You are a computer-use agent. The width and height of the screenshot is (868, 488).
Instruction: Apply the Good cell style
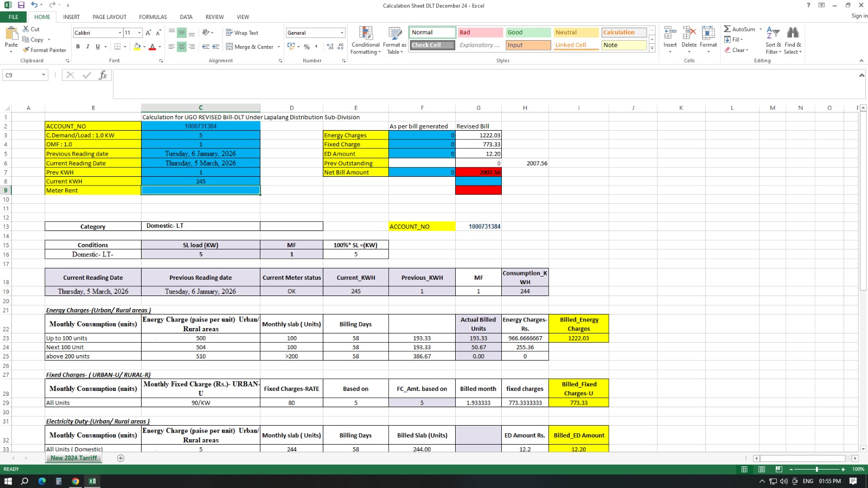pos(527,33)
